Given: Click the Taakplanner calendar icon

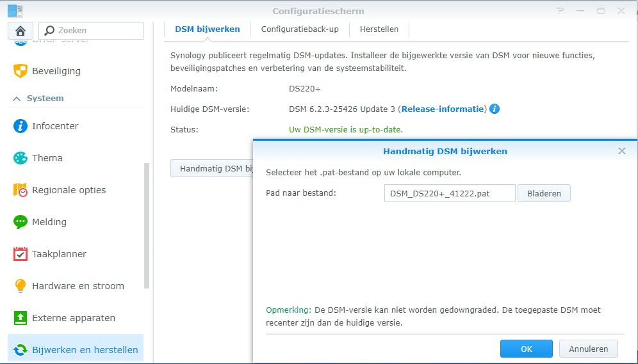Looking at the screenshot, I should pyautogui.click(x=20, y=254).
